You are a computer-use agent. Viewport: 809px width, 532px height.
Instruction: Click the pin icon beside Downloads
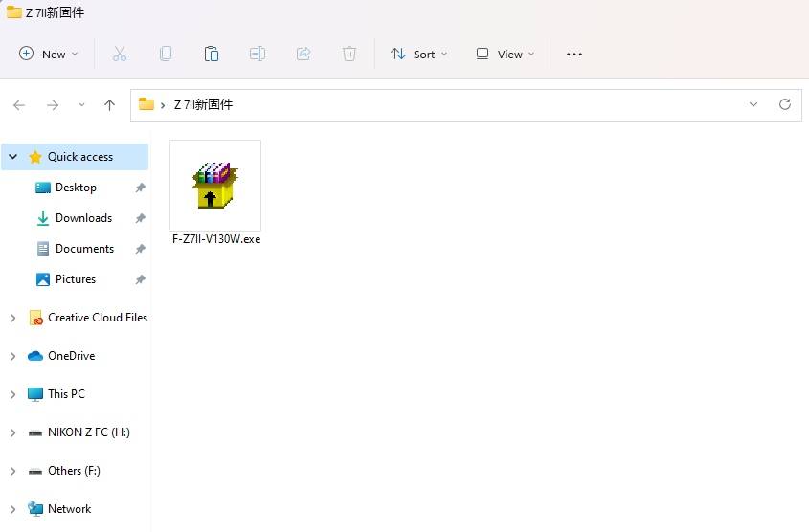point(141,218)
